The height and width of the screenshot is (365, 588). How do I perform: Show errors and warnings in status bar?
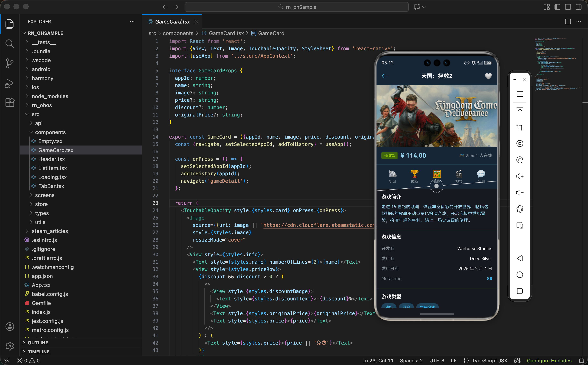click(x=28, y=361)
